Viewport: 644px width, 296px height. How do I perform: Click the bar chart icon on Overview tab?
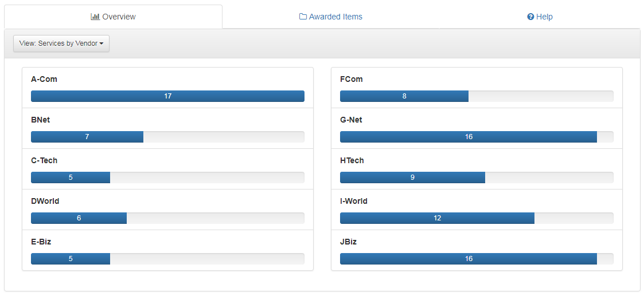pyautogui.click(x=95, y=17)
